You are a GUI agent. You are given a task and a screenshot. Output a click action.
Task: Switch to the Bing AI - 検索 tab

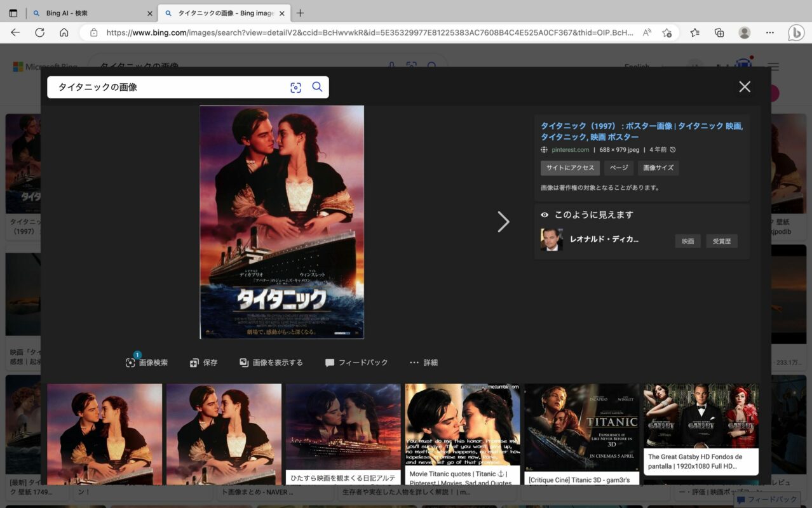pyautogui.click(x=93, y=13)
